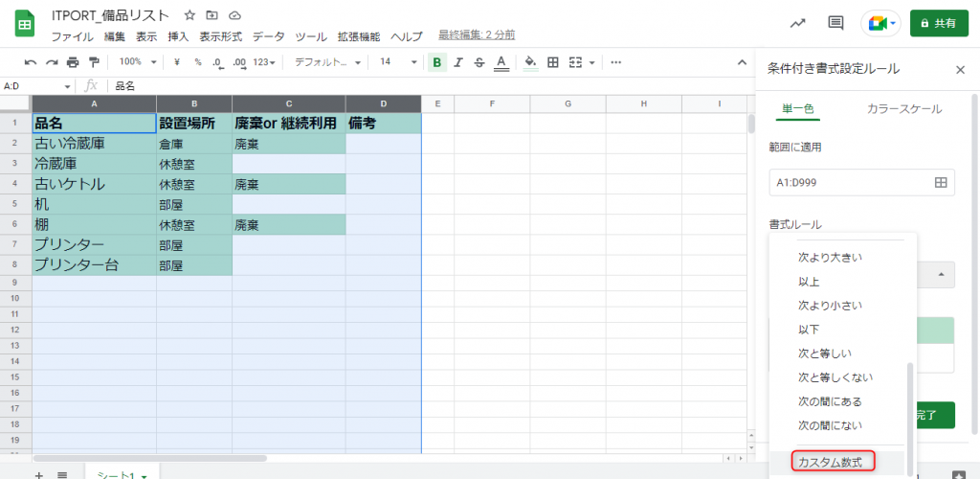The width and height of the screenshot is (980, 479).
Task: Open the text color picker
Action: tap(501, 62)
